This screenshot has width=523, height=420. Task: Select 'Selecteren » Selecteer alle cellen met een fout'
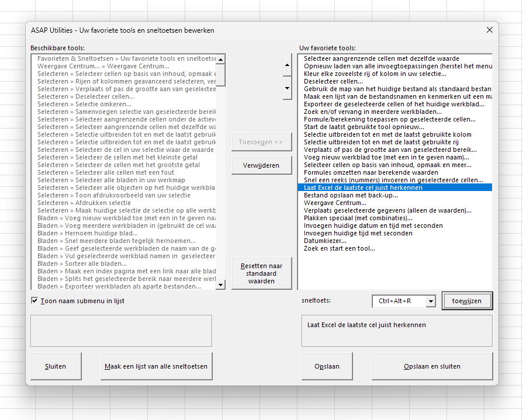coord(124,173)
